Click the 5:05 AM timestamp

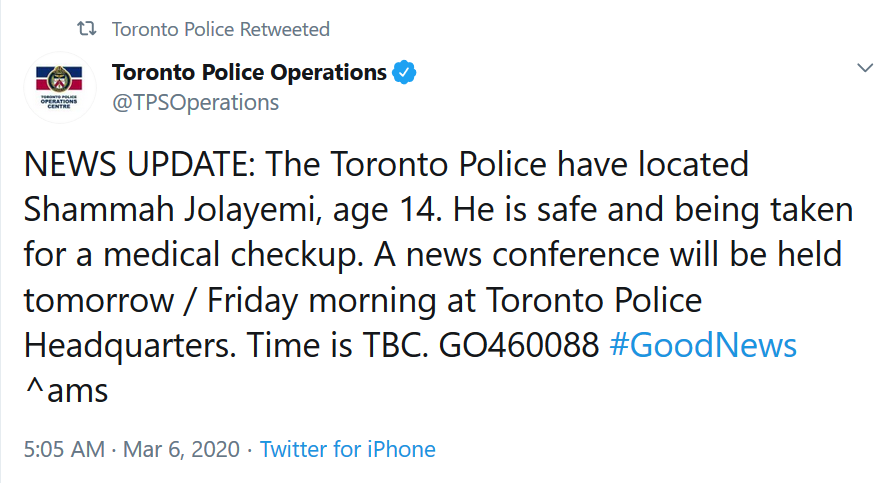[63, 449]
